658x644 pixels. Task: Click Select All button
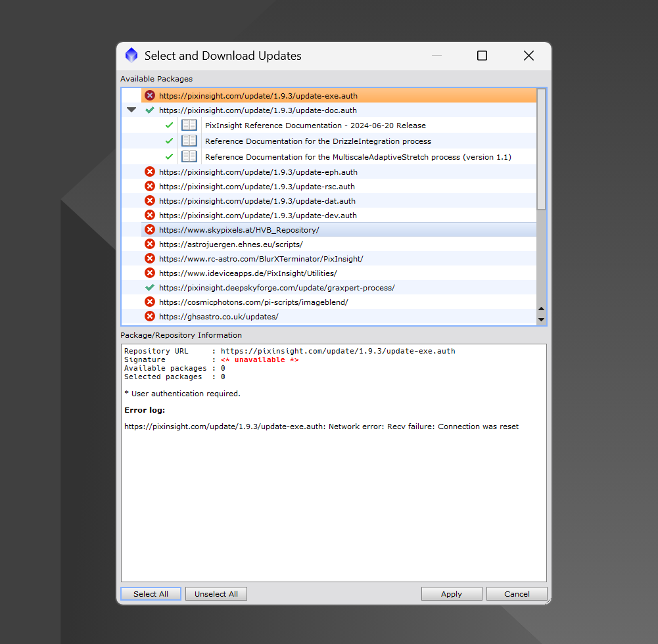(151, 593)
